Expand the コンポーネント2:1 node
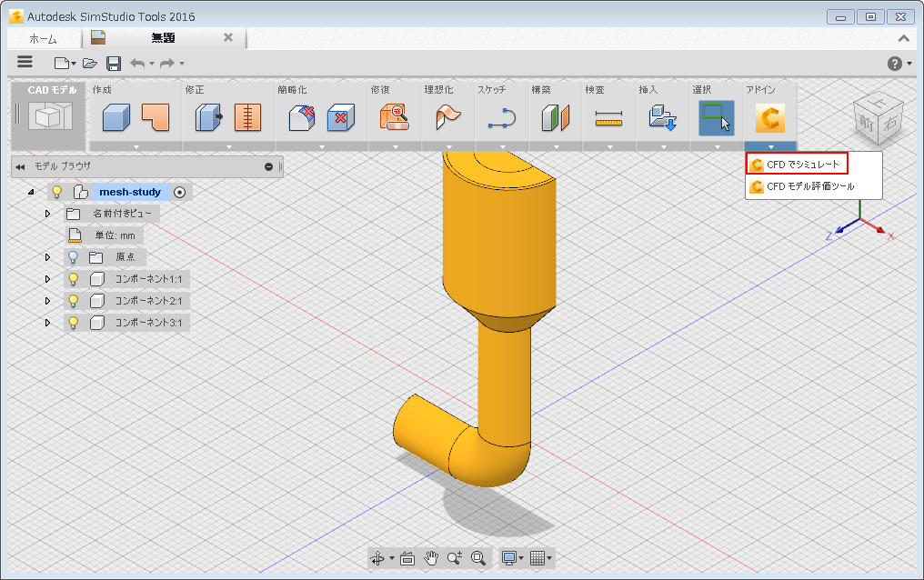This screenshot has width=924, height=580. (47, 301)
